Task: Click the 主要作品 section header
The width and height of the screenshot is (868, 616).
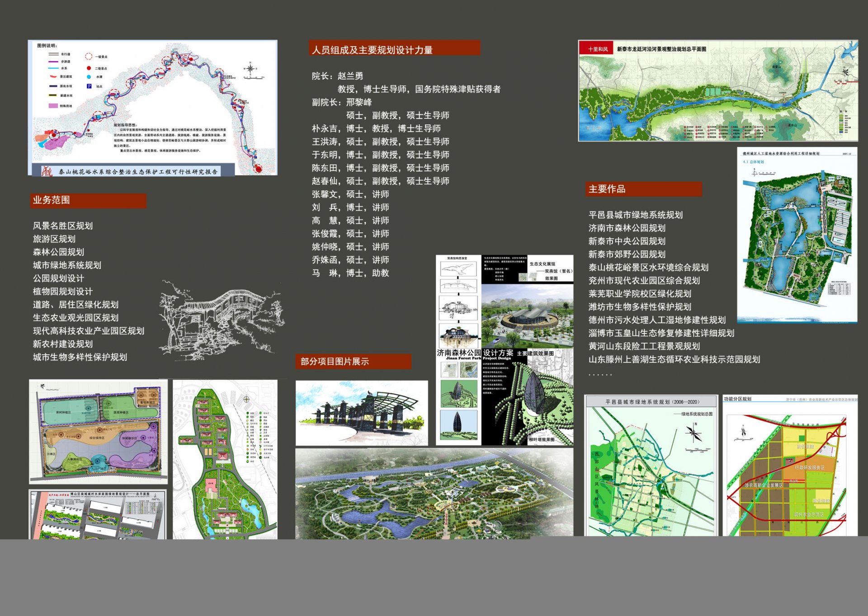Action: click(x=644, y=189)
